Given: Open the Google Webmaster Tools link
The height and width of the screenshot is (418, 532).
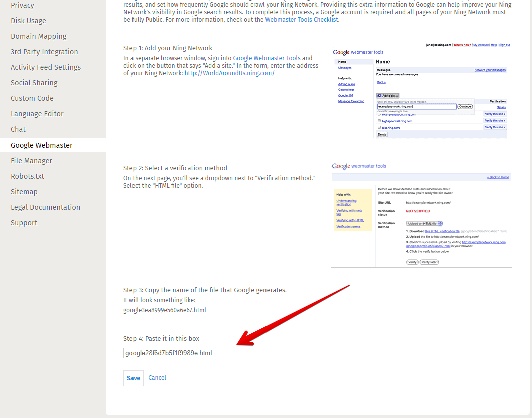Looking at the screenshot, I should coord(267,58).
